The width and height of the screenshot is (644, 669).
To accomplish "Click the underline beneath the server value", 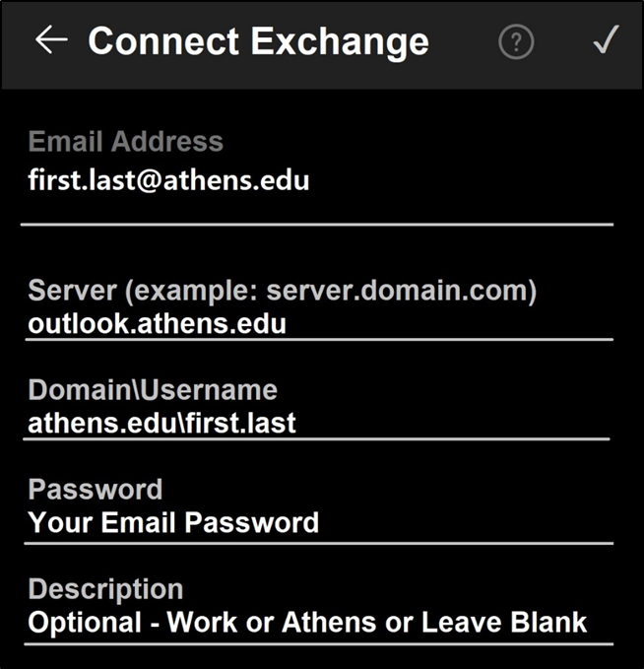I will click(x=317, y=340).
